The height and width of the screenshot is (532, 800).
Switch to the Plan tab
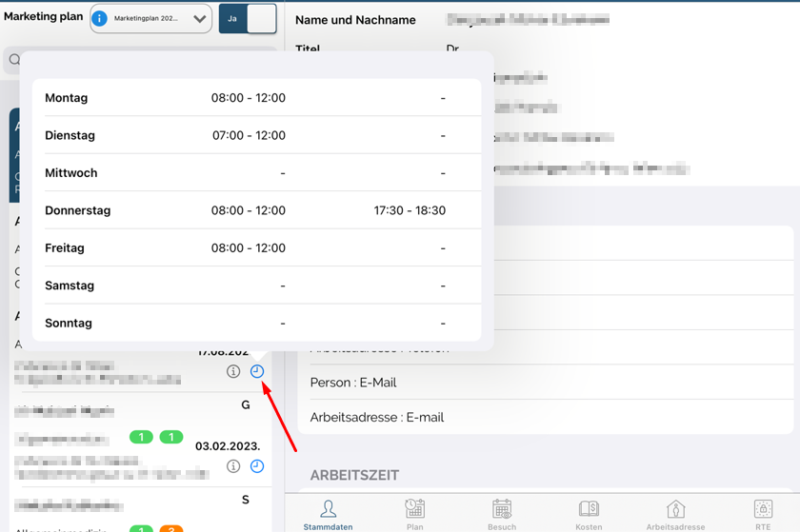(x=415, y=514)
